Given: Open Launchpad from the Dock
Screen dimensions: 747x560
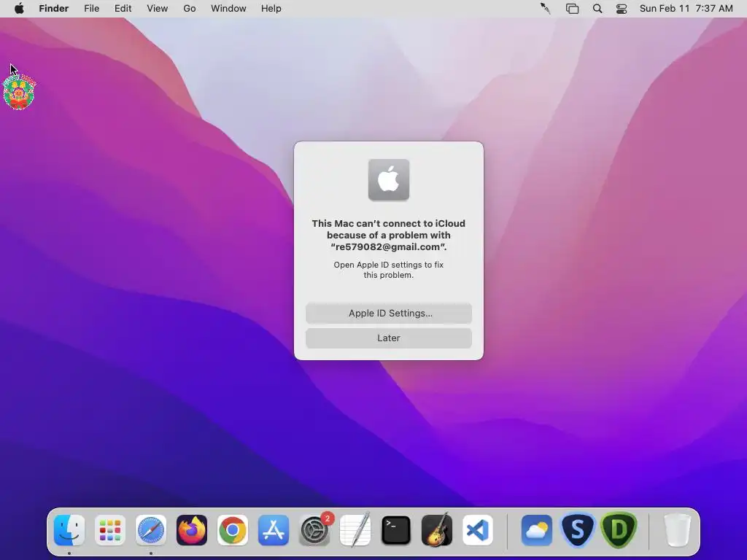Looking at the screenshot, I should tap(110, 530).
